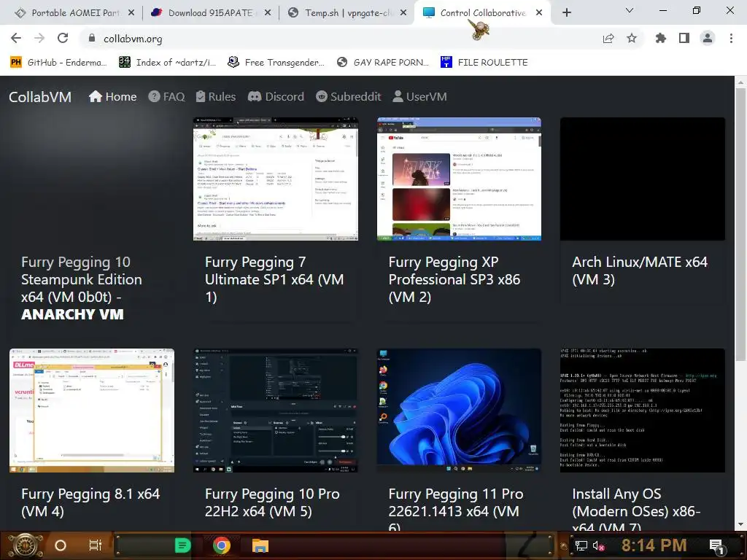Viewport: 747px width, 560px height.
Task: Open the Discord navbar link
Action: click(276, 97)
